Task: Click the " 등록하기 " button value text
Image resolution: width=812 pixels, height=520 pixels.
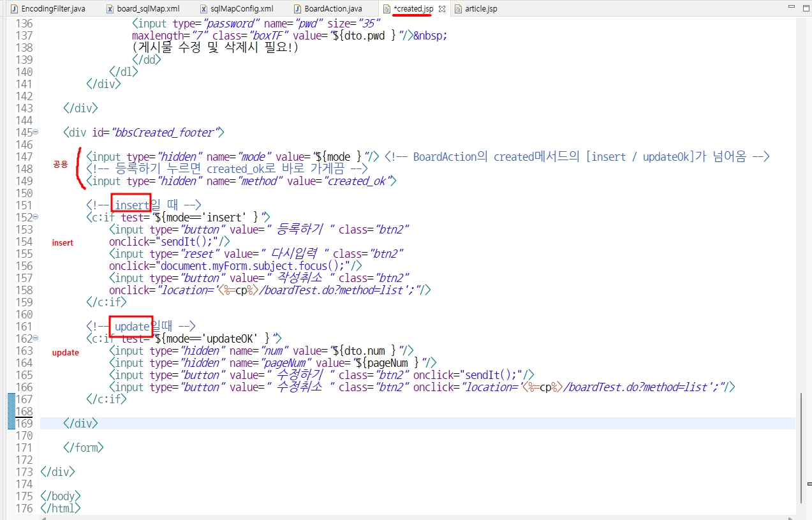Action: point(299,230)
